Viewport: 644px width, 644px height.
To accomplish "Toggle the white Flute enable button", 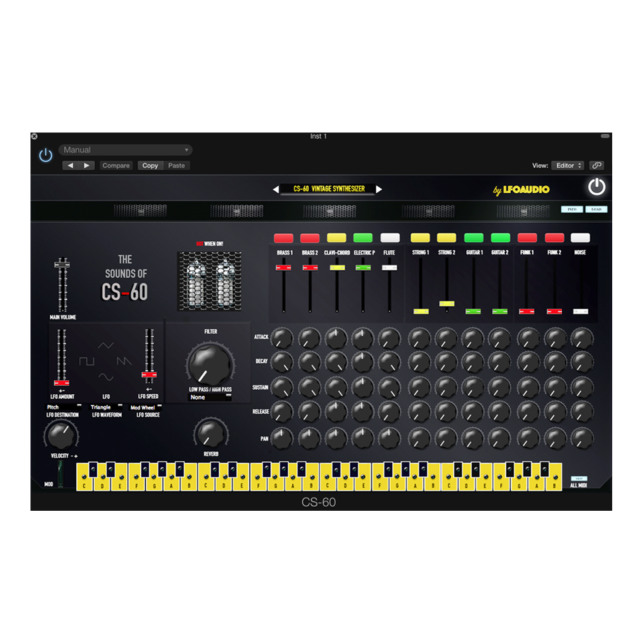I will point(390,238).
